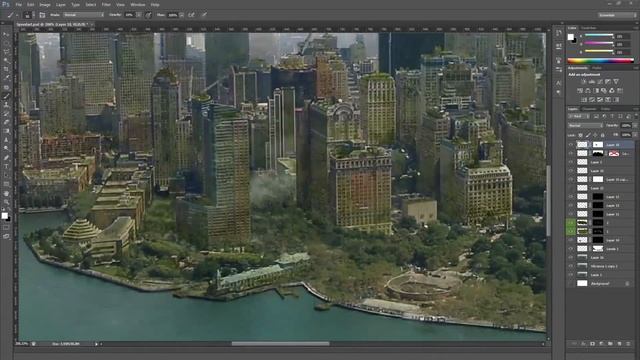The height and width of the screenshot is (360, 640).
Task: Add a Brightness/Contrast adjustment
Action: pyautogui.click(x=584, y=81)
